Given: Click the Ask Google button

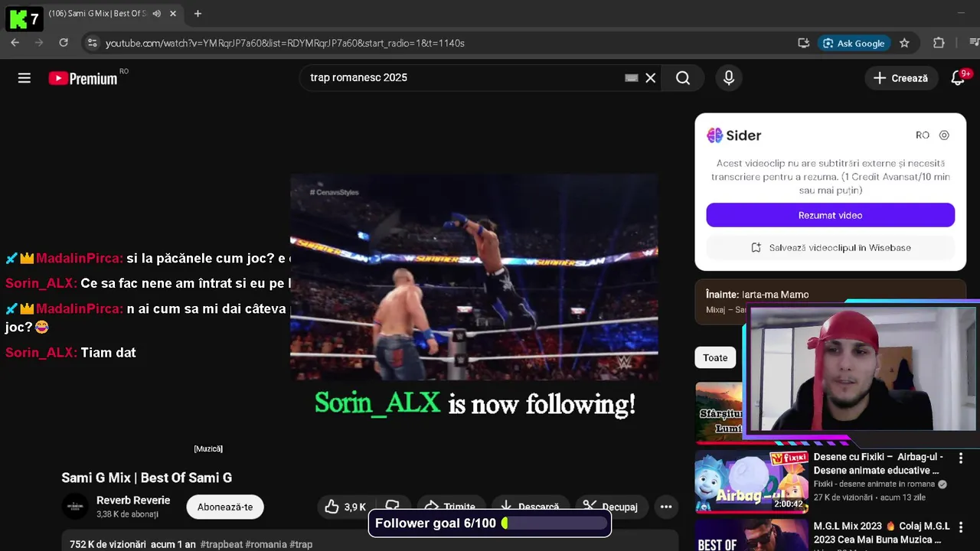Looking at the screenshot, I should pos(854,43).
